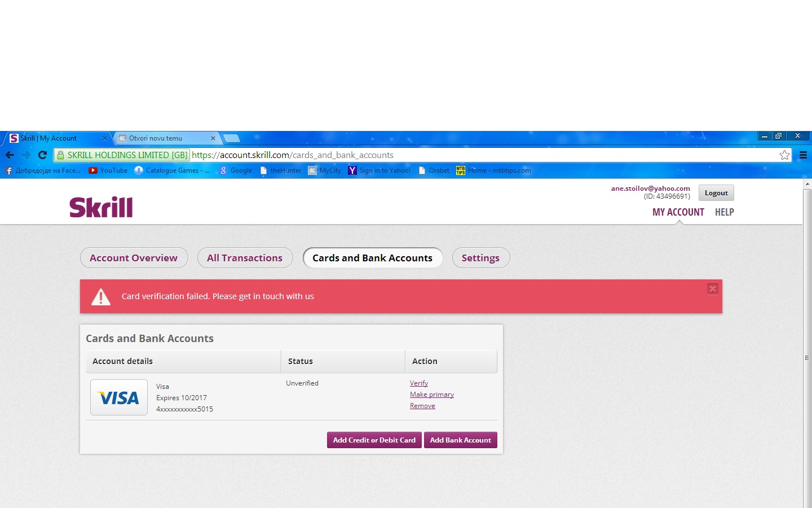Open the Catalogue Games bookmark

coord(172,170)
